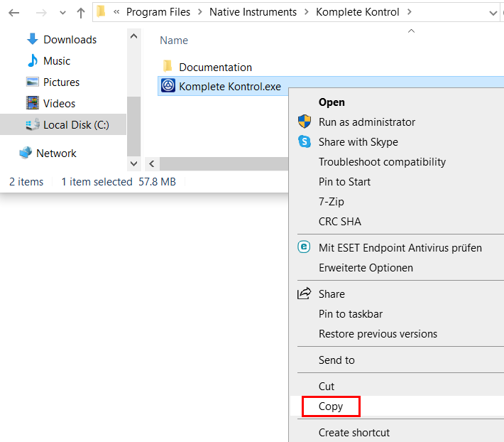Viewport: 504px width, 442px height.
Task: Click the Share arrow icon
Action: point(304,293)
